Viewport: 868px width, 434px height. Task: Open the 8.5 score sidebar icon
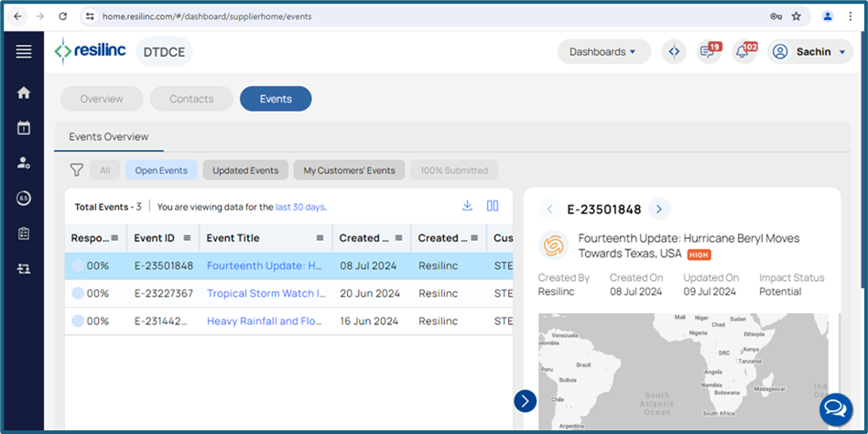coord(24,199)
